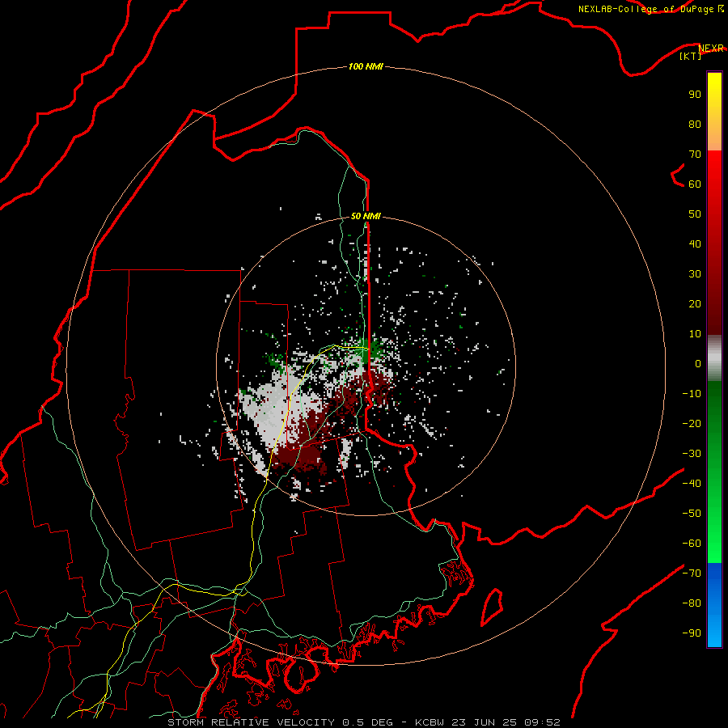
Task: Click the 90 value on the velocity scale
Action: click(695, 95)
